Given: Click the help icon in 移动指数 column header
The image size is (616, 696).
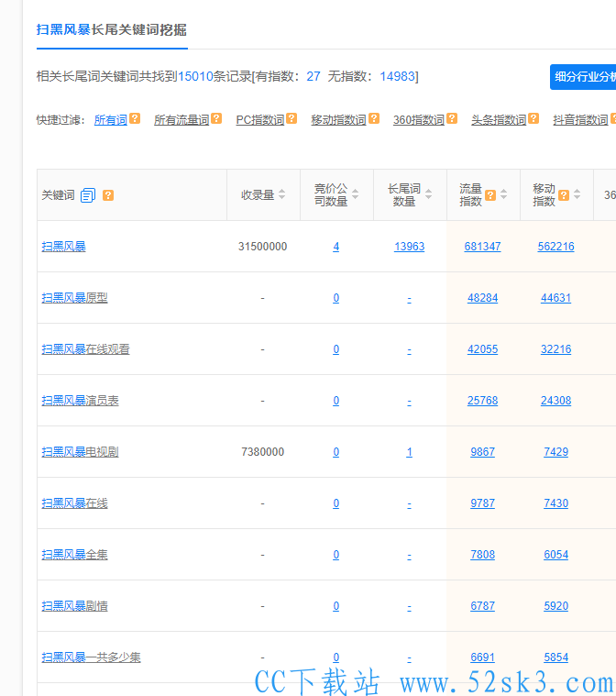Looking at the screenshot, I should click(x=564, y=195).
